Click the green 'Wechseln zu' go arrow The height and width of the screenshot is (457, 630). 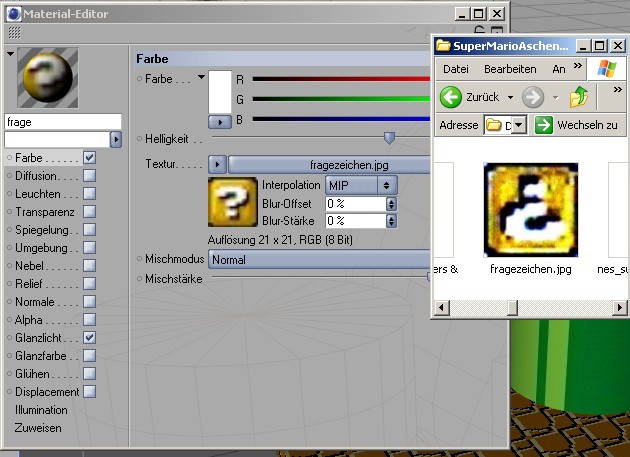coord(543,125)
